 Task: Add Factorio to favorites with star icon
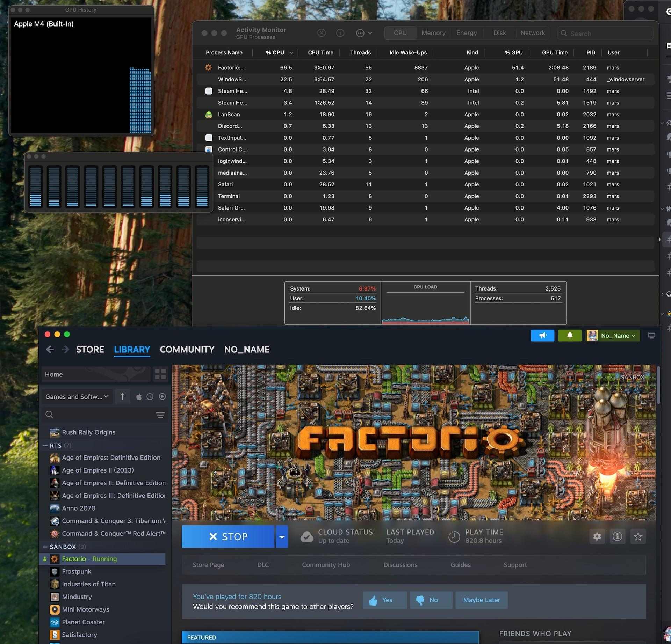click(638, 536)
